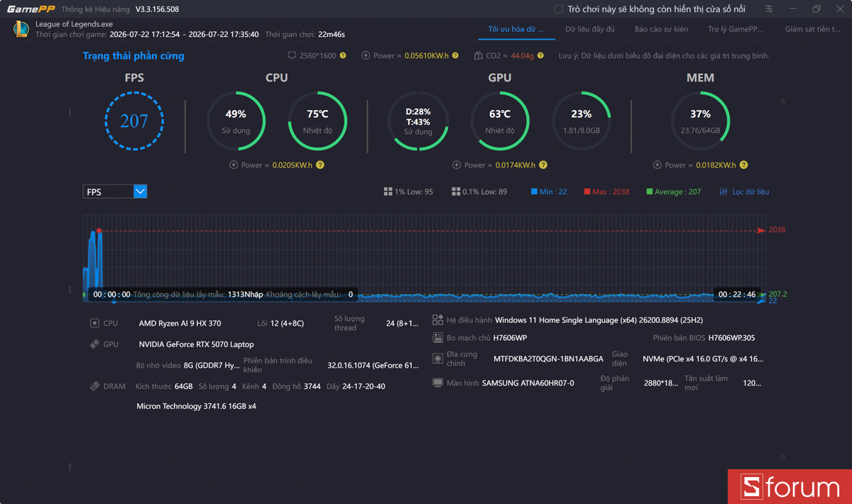This screenshot has height=504, width=852.
Task: Click the MEM power lightning icon
Action: (x=657, y=165)
